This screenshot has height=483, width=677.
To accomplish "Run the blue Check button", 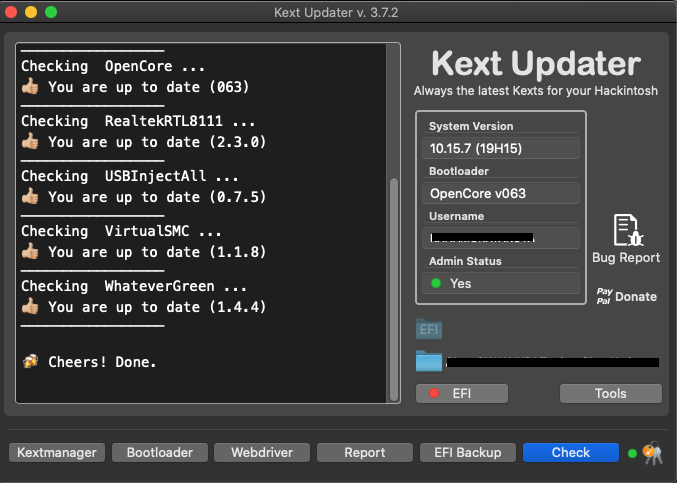I will point(570,452).
